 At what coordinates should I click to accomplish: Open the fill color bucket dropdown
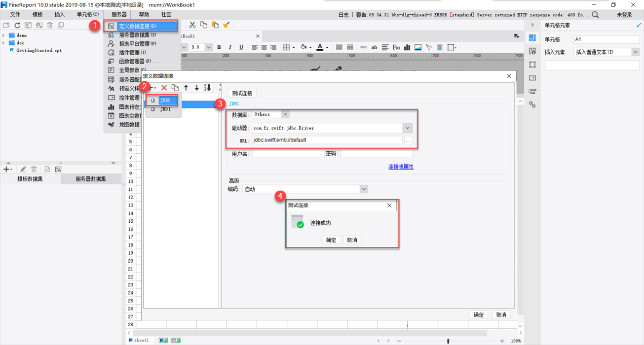(x=310, y=48)
